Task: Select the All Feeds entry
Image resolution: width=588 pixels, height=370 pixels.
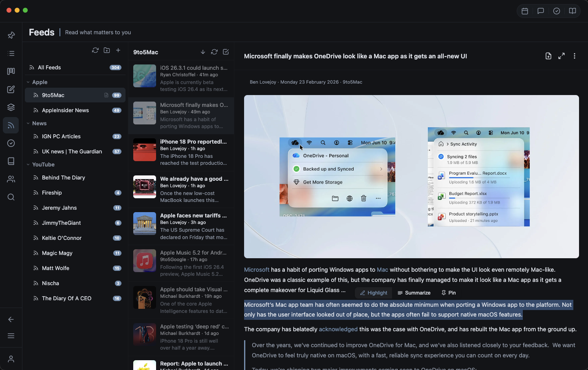Action: coord(49,67)
